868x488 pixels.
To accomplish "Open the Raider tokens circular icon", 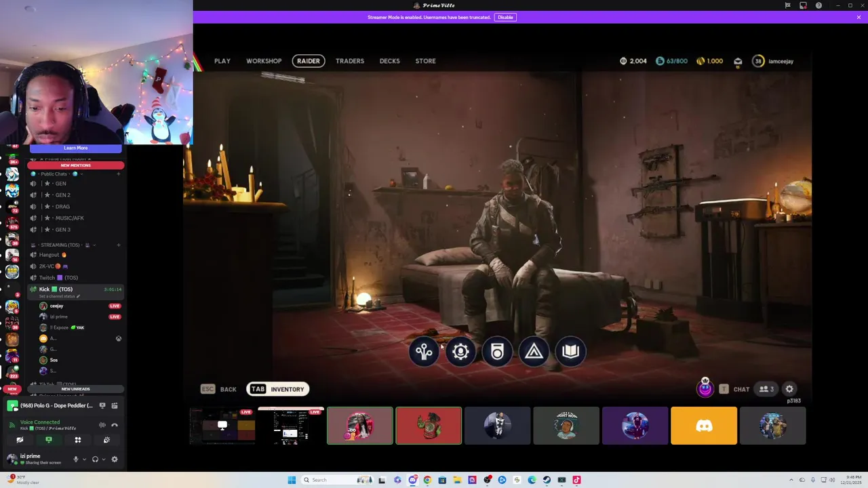I will (x=497, y=351).
